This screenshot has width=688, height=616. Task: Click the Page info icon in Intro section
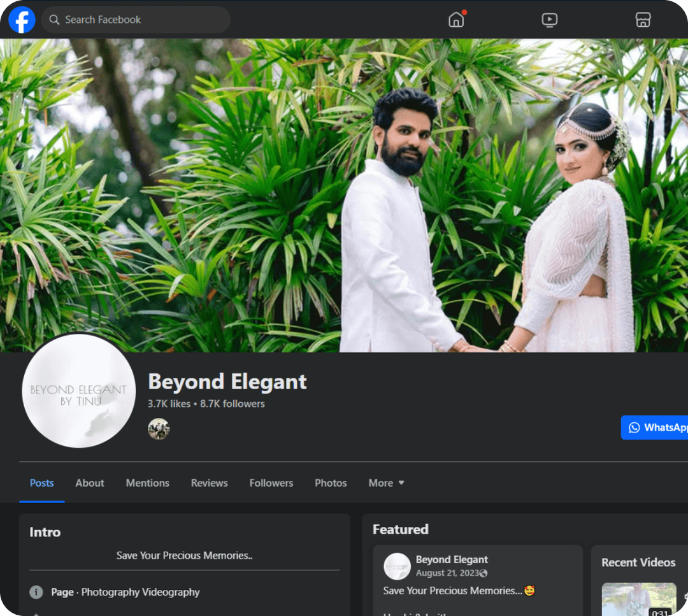coord(36,592)
